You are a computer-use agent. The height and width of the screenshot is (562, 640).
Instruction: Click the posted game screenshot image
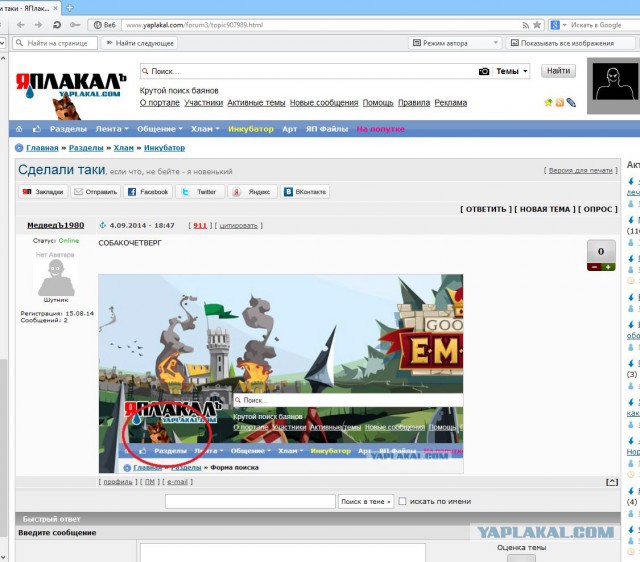281,373
